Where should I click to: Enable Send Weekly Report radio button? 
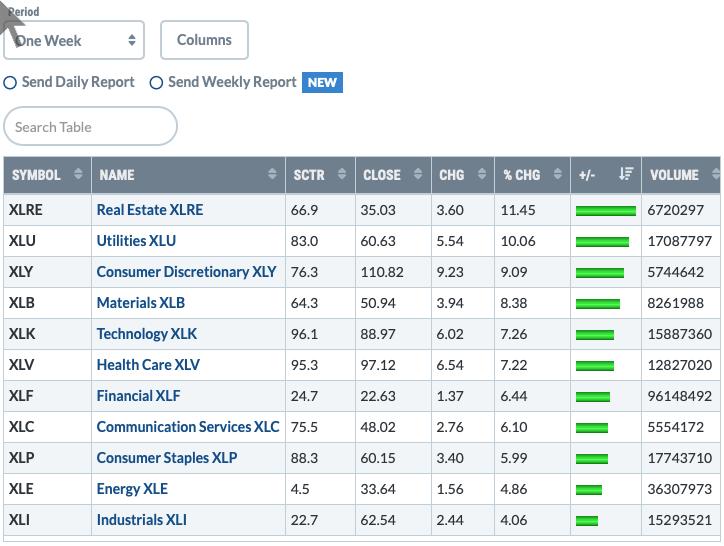click(156, 83)
